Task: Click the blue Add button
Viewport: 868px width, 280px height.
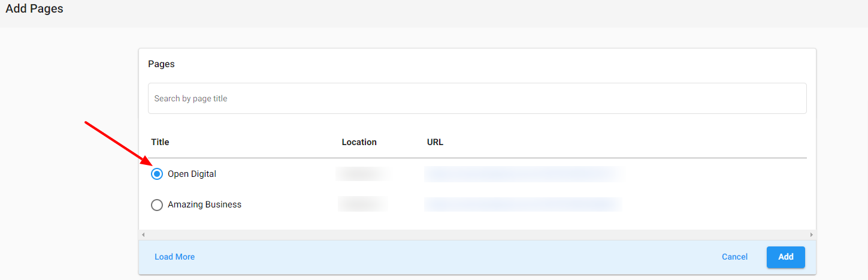Action: (785, 257)
